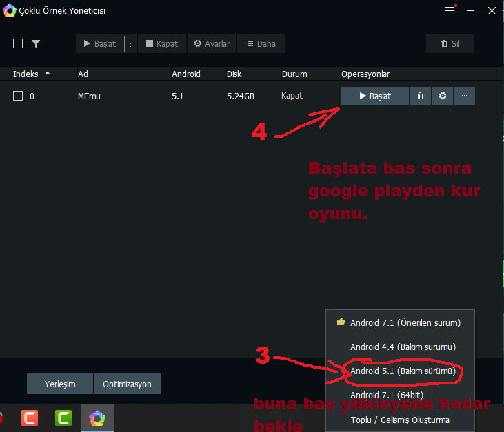Choose Android 4.4 (Bakım sürümü)
This screenshot has width=504, height=432.
(x=400, y=347)
